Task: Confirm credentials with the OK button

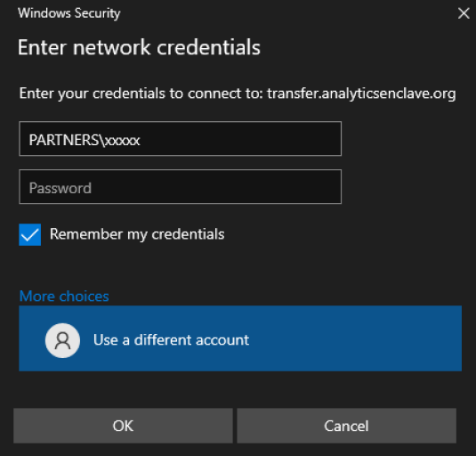Action: pyautogui.click(x=123, y=426)
